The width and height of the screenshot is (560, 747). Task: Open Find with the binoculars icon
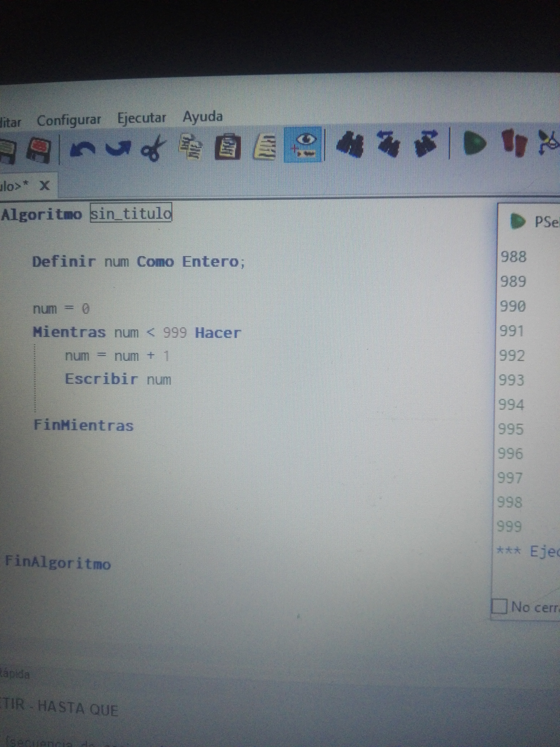(350, 144)
